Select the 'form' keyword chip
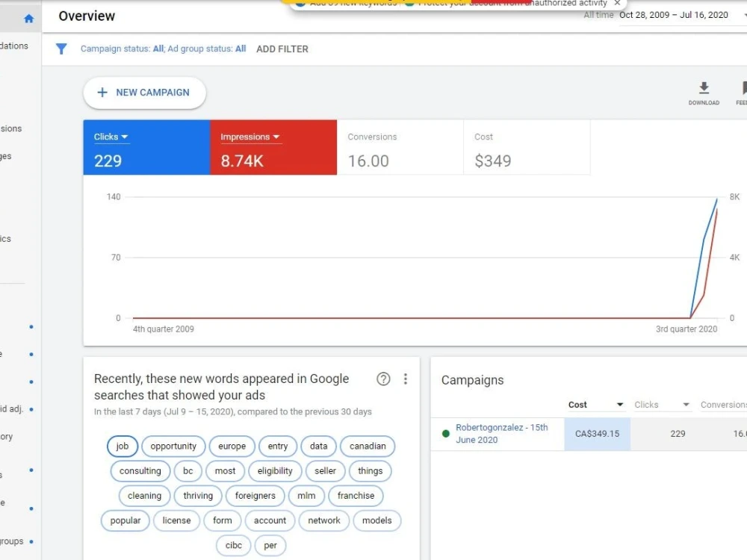The width and height of the screenshot is (747, 560). [223, 520]
